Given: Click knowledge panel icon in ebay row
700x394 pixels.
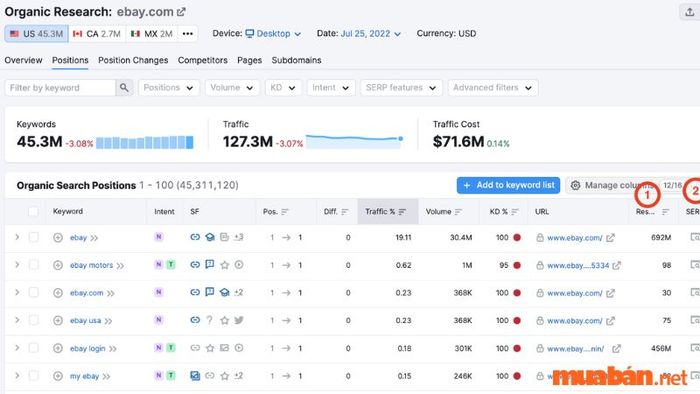Looking at the screenshot, I should coord(210,237).
